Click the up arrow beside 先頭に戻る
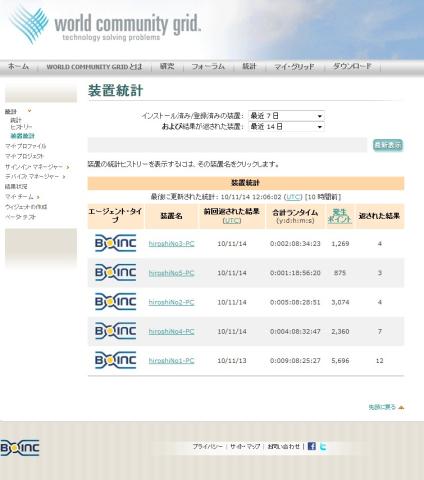This screenshot has height=480, width=424. click(401, 407)
